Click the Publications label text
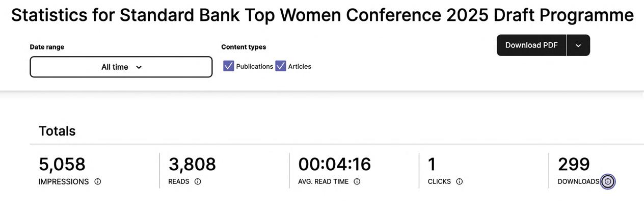 pyautogui.click(x=254, y=66)
